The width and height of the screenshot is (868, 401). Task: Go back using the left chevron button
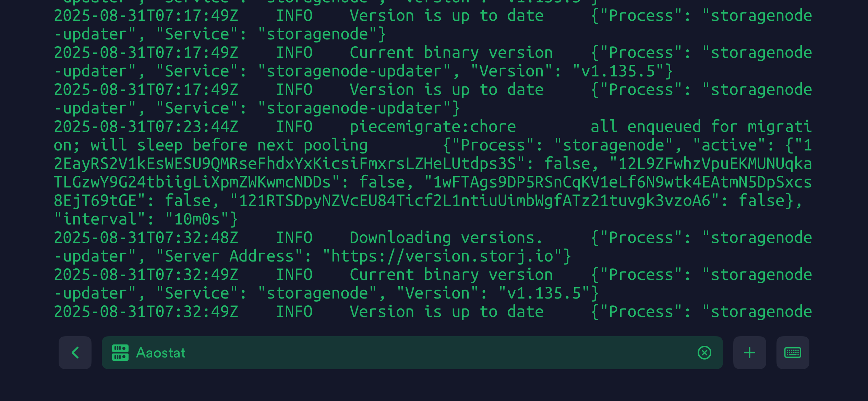coord(75,353)
